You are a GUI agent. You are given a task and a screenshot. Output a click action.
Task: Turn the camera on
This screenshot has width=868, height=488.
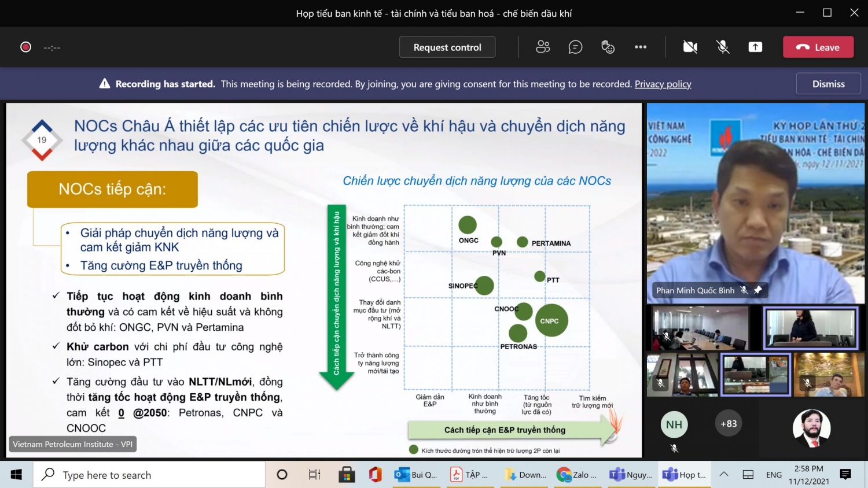690,47
